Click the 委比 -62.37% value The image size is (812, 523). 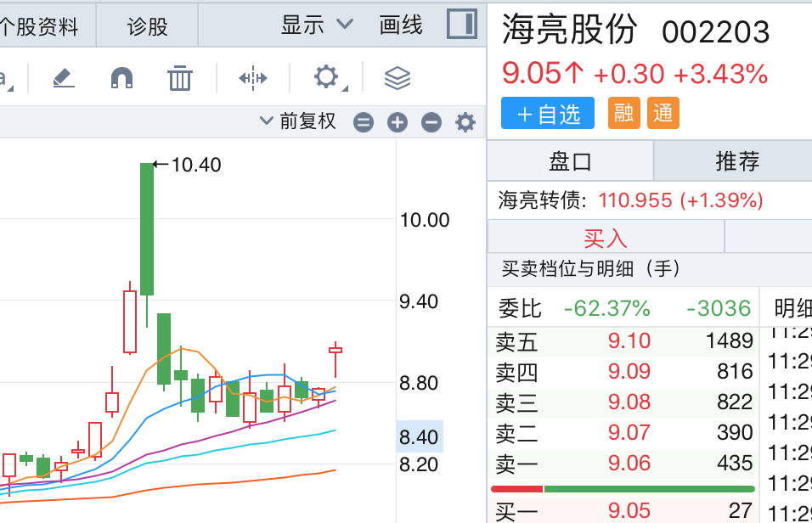pyautogui.click(x=607, y=309)
